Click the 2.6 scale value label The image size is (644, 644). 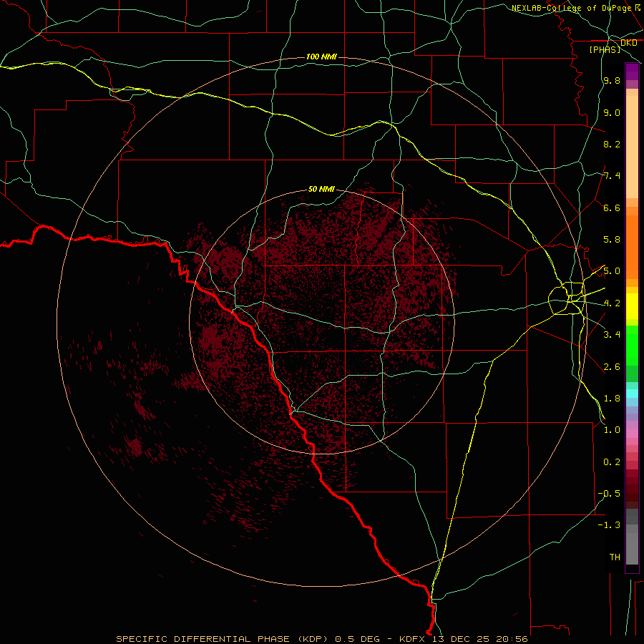pos(612,367)
